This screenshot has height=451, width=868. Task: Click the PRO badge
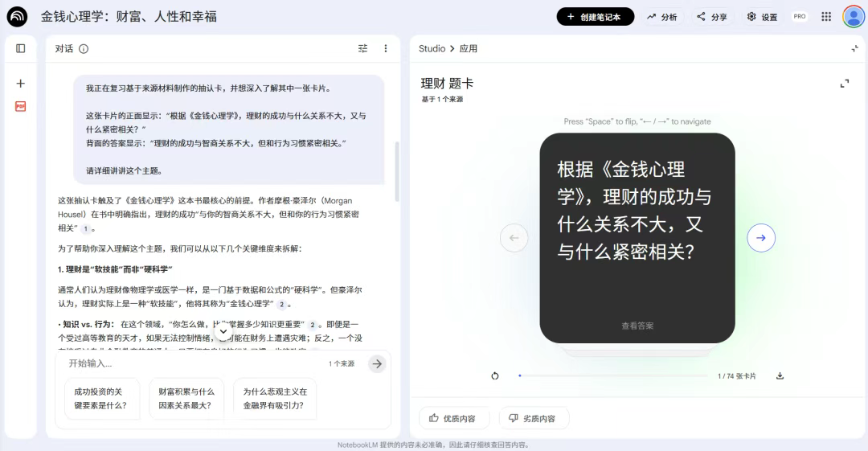pos(800,17)
